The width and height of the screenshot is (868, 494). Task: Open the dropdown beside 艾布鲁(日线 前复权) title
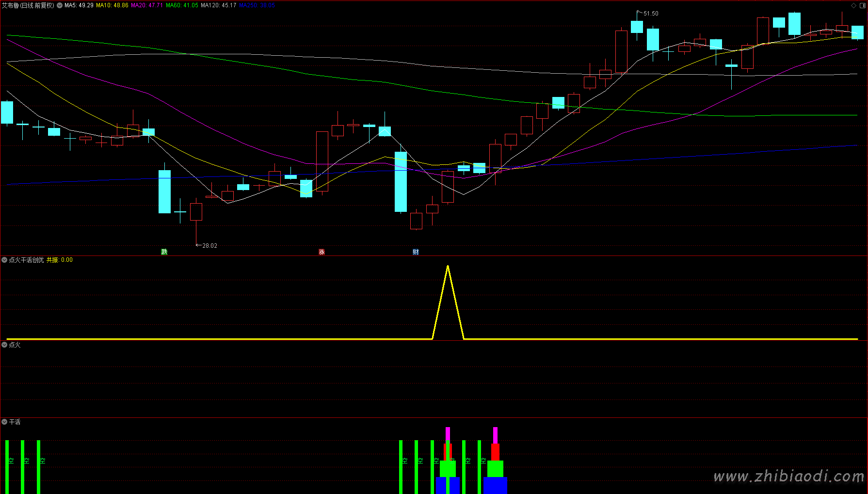tap(60, 5)
